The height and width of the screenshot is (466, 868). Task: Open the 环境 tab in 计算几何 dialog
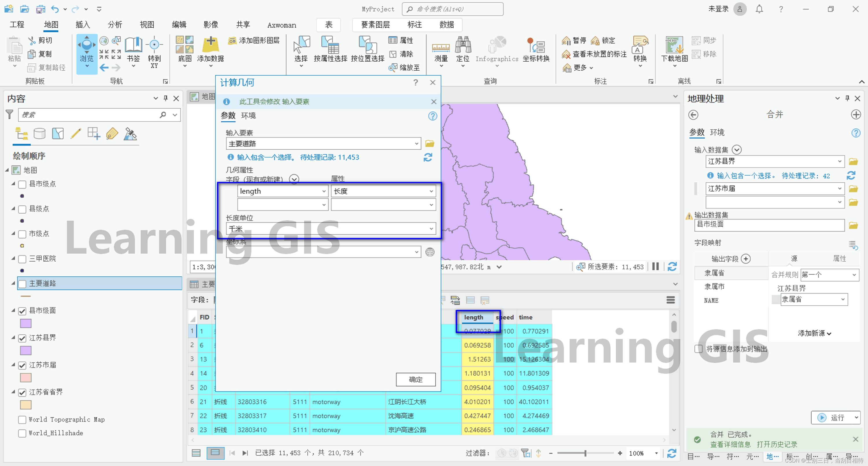pos(248,116)
